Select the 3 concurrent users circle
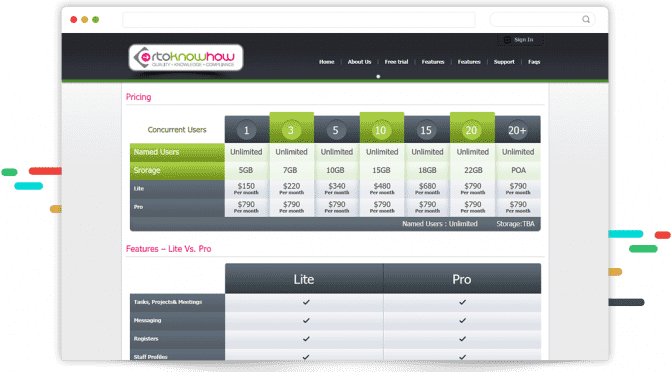Viewport: 672px width, 372px height. pos(291,130)
